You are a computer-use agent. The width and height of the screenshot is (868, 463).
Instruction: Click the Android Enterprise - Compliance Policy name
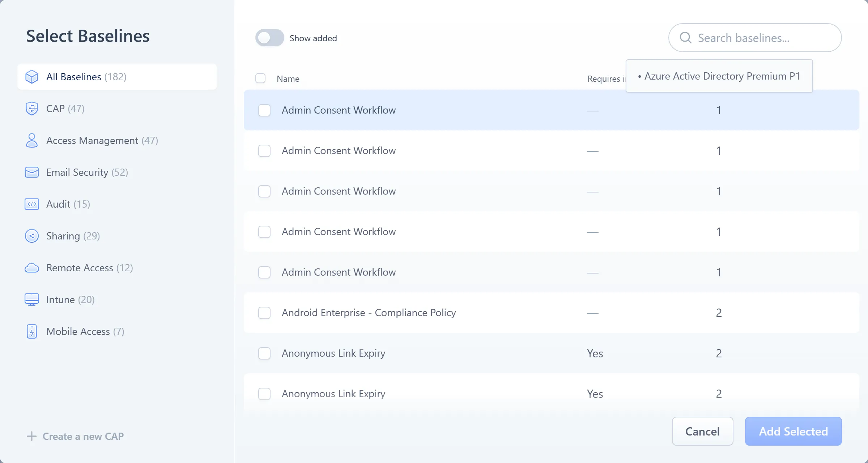[x=369, y=313]
